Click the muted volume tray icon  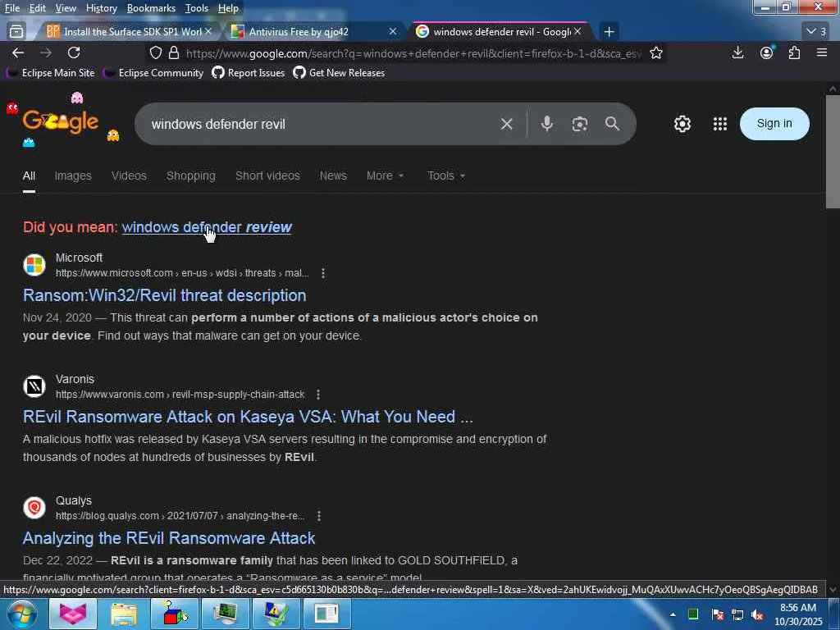click(757, 615)
